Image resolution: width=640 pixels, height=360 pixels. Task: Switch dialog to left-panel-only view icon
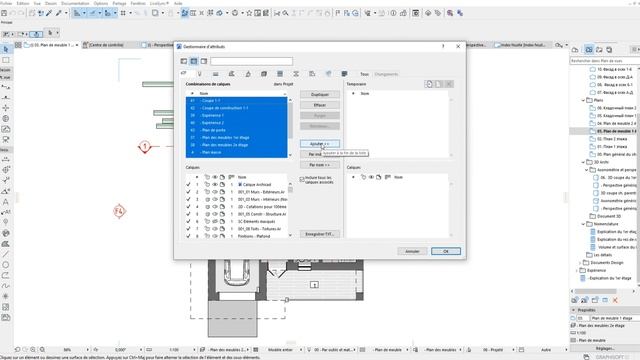coord(184,61)
